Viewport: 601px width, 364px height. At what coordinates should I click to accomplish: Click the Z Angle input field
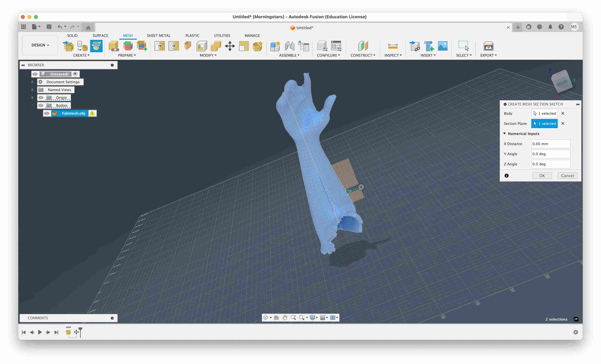pos(551,164)
